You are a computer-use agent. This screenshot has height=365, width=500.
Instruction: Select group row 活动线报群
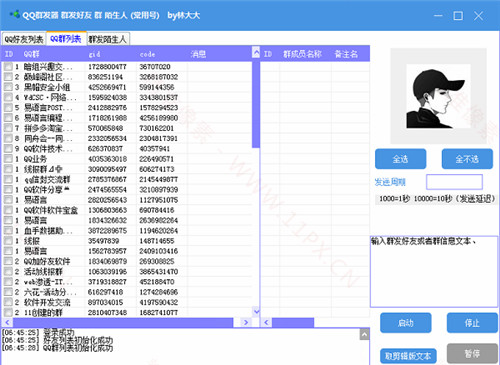tap(127, 271)
